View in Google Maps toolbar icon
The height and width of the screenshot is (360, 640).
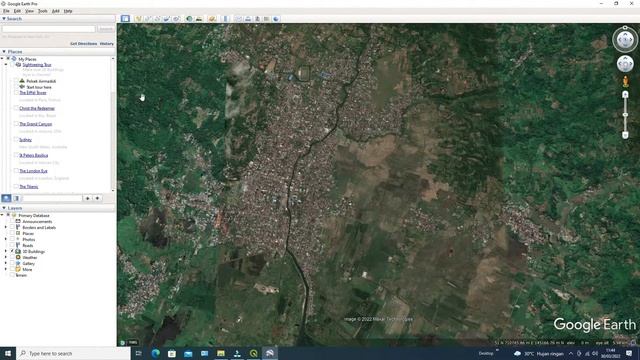267,19
